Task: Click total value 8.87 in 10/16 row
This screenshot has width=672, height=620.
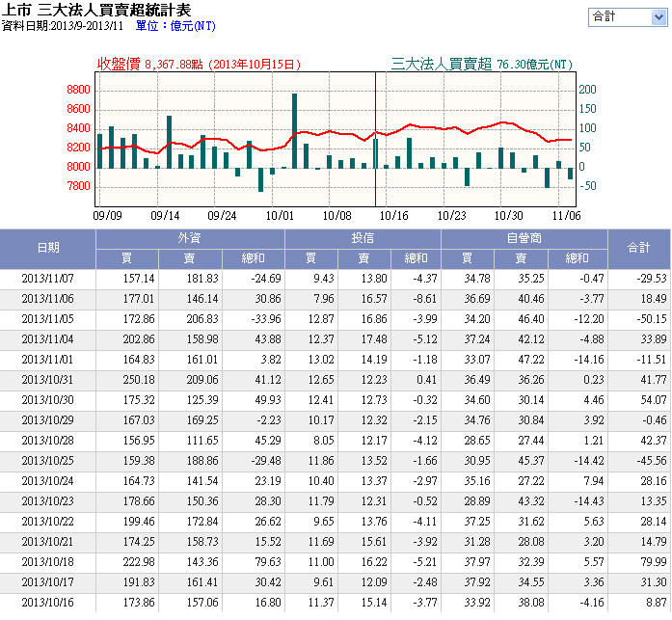Action: pos(657,603)
